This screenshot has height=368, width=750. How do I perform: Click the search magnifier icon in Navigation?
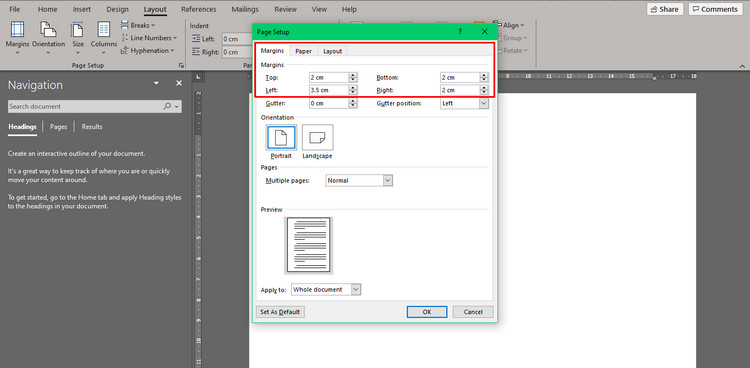167,106
